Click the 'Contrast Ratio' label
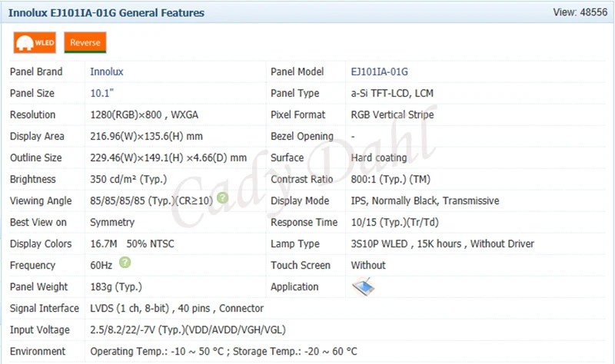The width and height of the screenshot is (615, 364). (301, 179)
